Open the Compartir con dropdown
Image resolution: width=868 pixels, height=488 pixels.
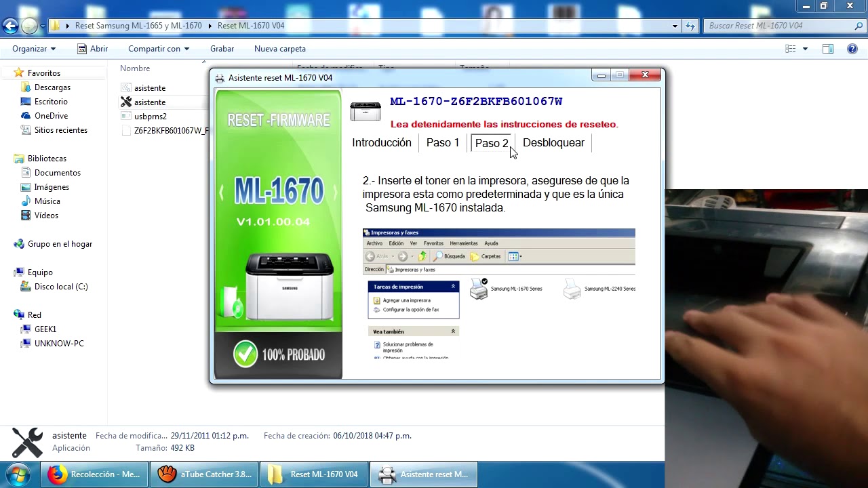pos(159,49)
